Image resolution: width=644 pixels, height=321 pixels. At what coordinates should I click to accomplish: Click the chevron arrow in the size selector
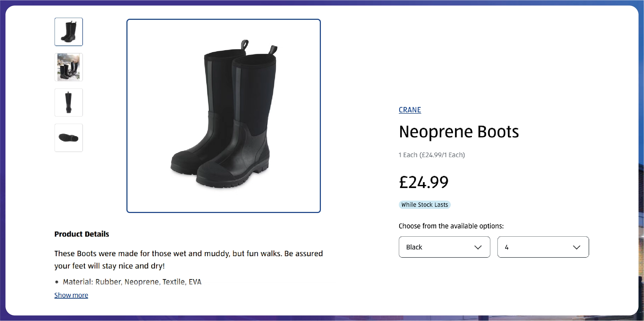[x=576, y=247]
